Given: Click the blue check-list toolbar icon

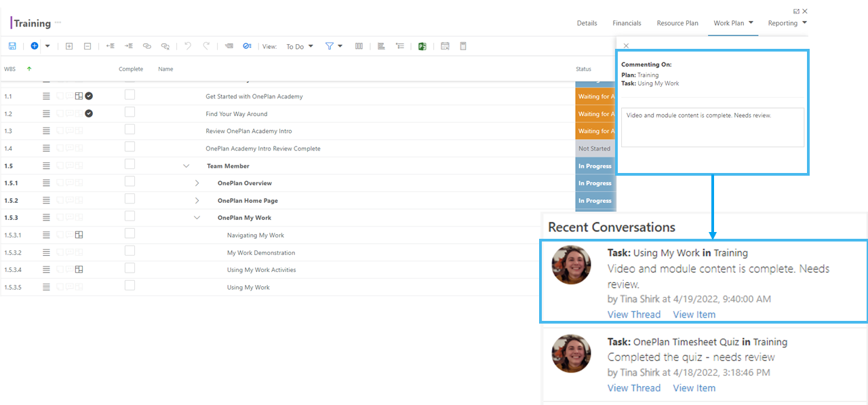Looking at the screenshot, I should (248, 46).
